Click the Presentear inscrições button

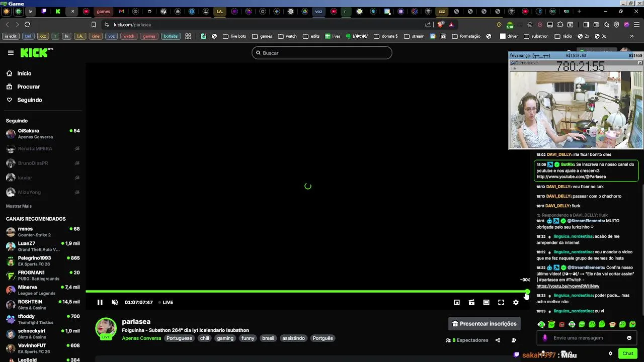(x=485, y=324)
